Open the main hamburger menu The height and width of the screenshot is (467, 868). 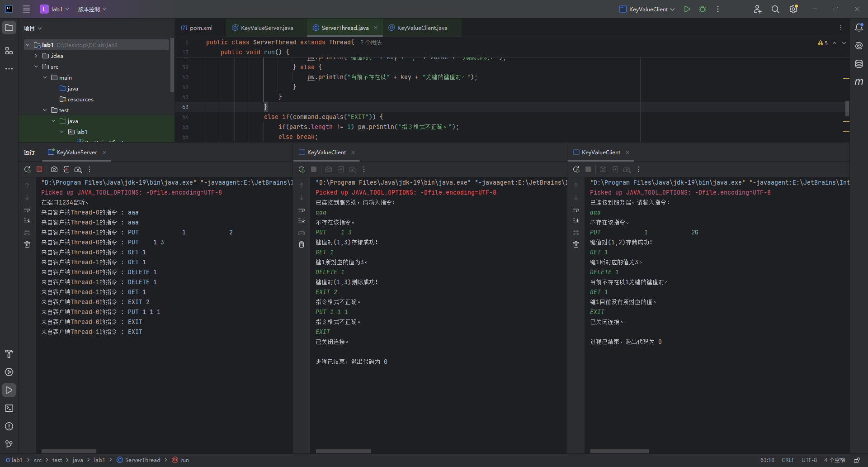pos(27,9)
